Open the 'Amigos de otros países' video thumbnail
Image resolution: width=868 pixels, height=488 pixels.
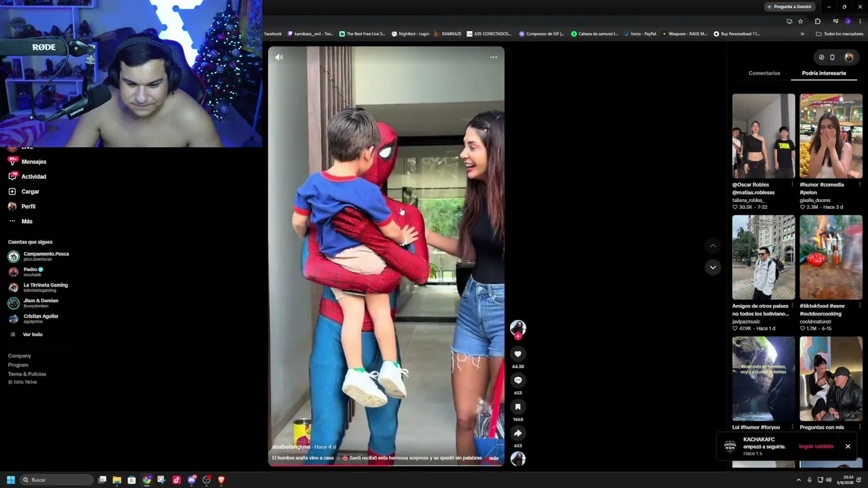[x=764, y=258]
